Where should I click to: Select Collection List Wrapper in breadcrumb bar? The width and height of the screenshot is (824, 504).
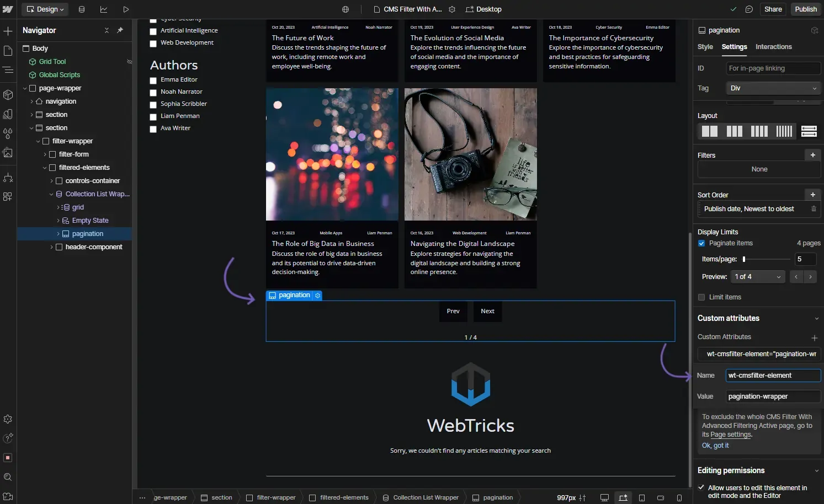[421, 498]
